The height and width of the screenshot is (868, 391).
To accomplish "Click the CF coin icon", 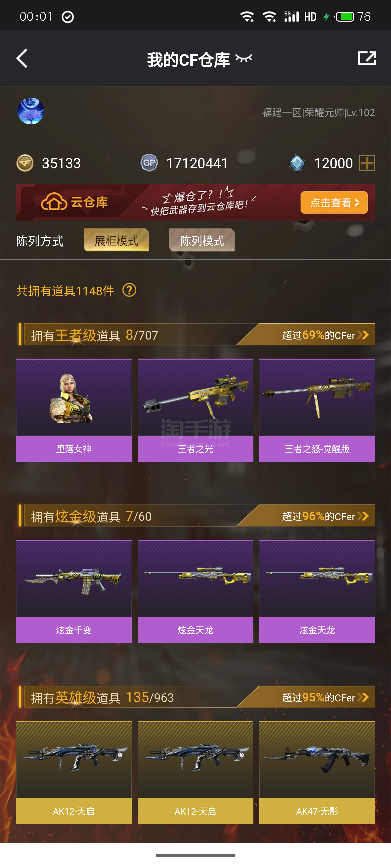I will pos(25,163).
